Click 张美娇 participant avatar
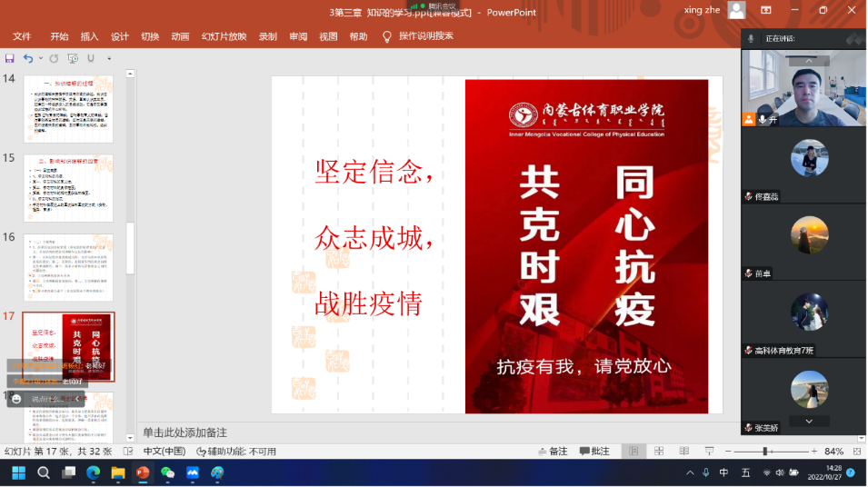Screen dimensions: 868x487 coord(809,389)
